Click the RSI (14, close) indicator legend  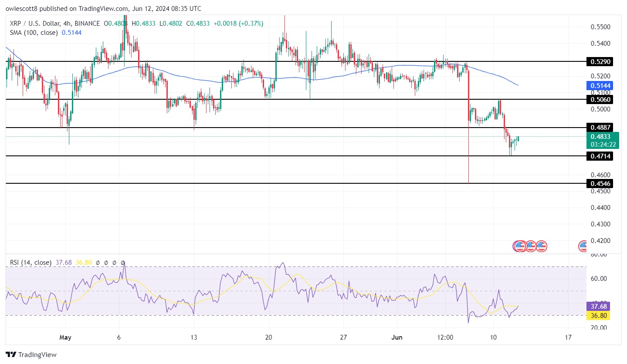tap(31, 263)
